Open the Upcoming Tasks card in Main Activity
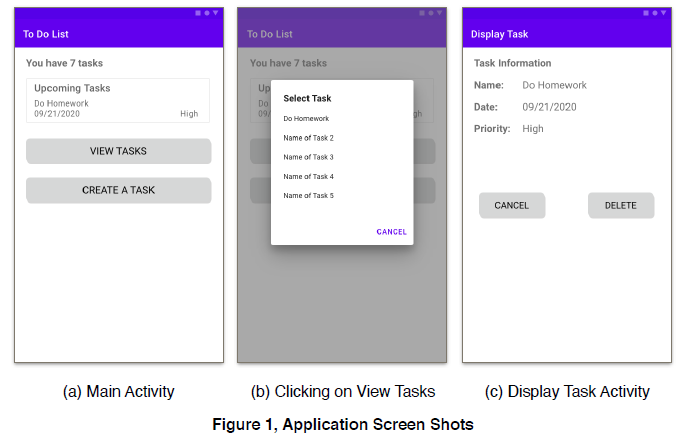Image resolution: width=696 pixels, height=448 pixels. click(x=118, y=101)
